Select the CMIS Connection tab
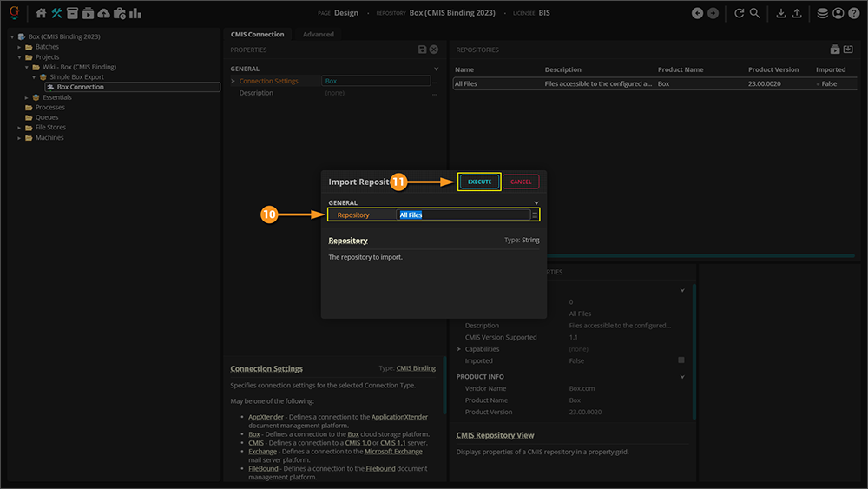 (257, 35)
